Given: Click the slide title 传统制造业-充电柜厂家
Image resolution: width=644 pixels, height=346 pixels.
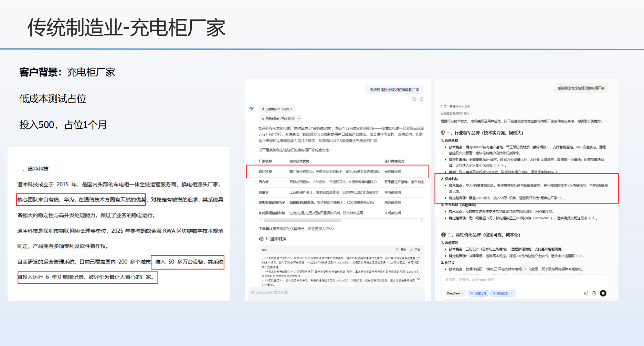Looking at the screenshot, I should (x=126, y=28).
